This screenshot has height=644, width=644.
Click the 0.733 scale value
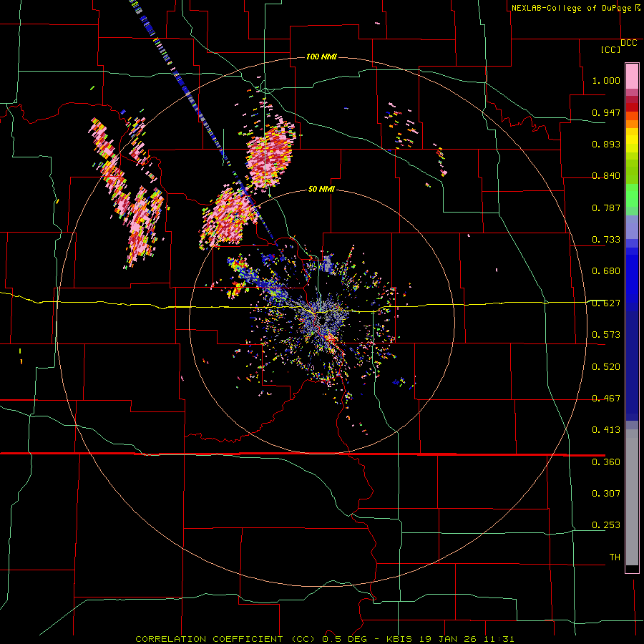tap(606, 240)
